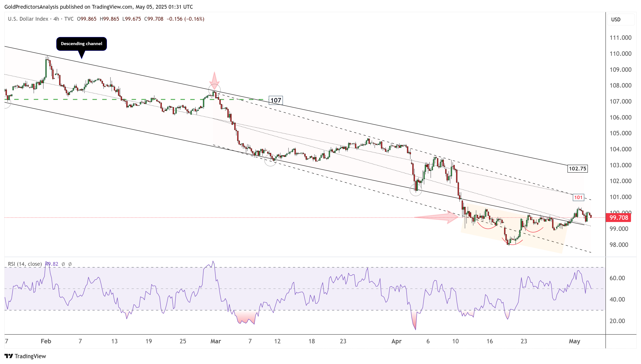641x364 pixels.
Task: Click the Feb date label
Action: (46, 341)
